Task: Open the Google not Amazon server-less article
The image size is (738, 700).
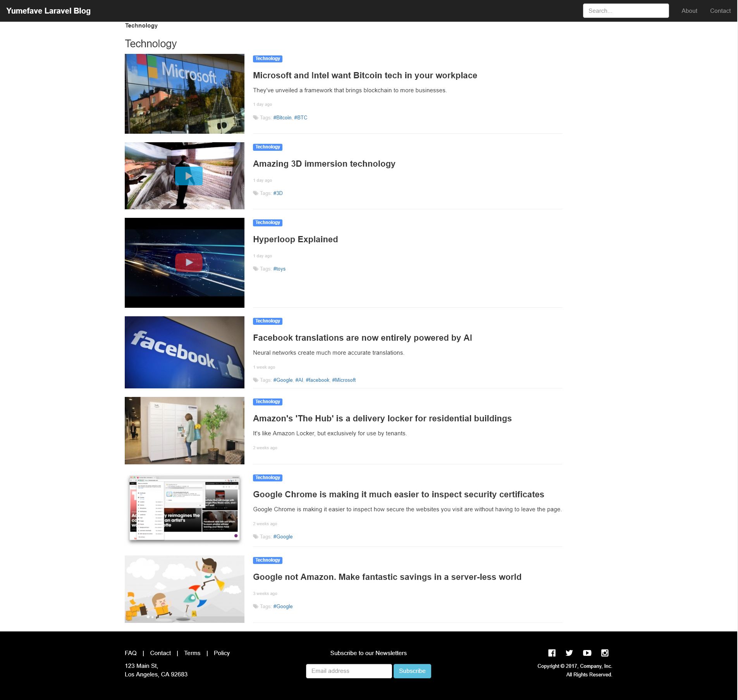Action: [x=387, y=577]
